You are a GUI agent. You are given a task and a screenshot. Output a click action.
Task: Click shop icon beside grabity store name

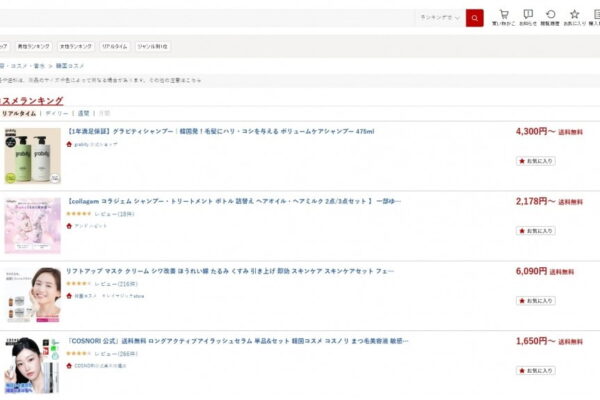coord(69,143)
